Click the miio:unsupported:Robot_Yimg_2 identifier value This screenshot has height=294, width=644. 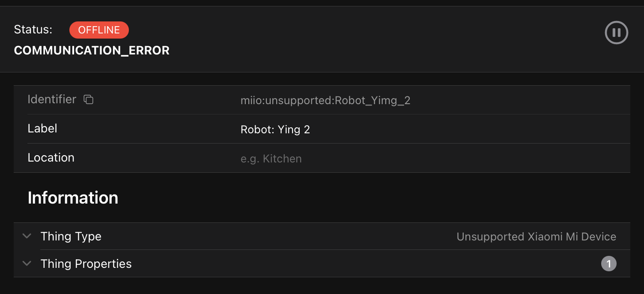[325, 101]
